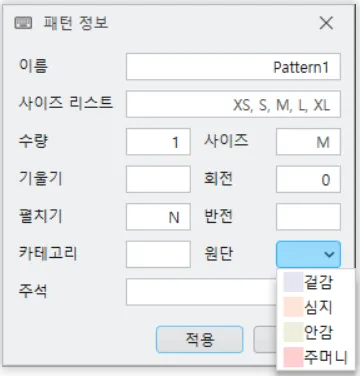Click the 카테고리 input field
Viewport: 360px width, 376px height.
pos(158,254)
